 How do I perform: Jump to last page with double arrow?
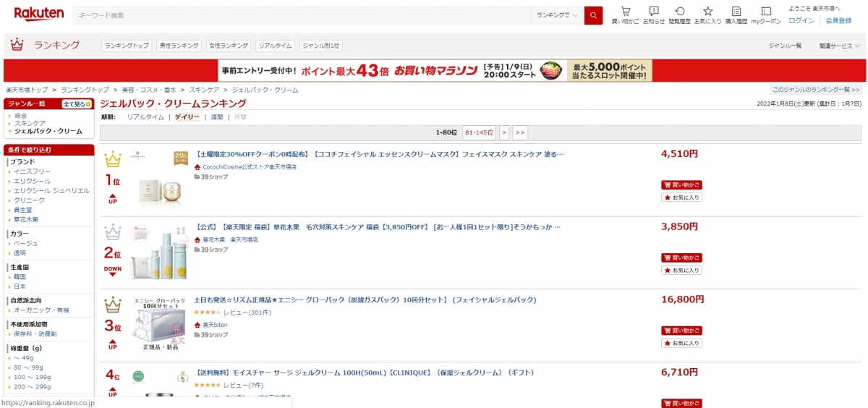(x=520, y=132)
